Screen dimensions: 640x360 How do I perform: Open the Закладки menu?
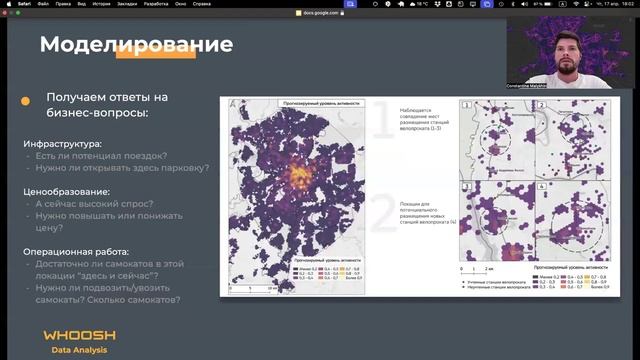coord(127,4)
